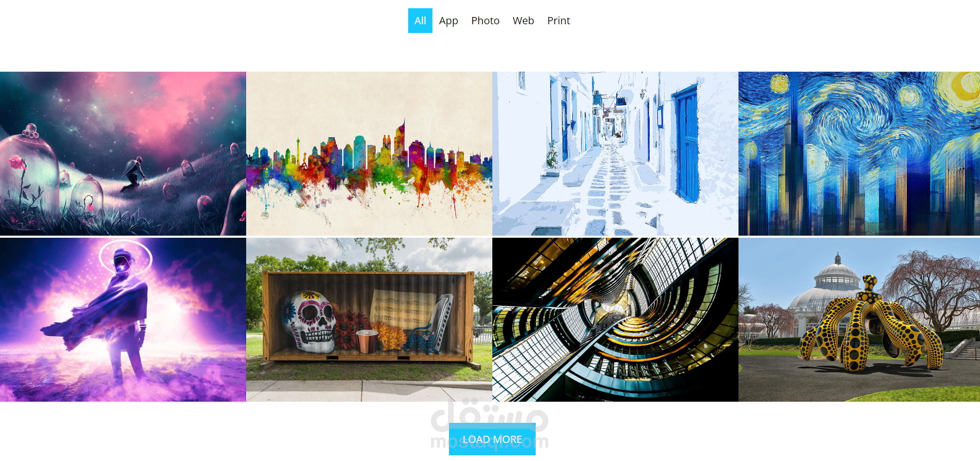View the sugar skull shipping container photo

(369, 320)
